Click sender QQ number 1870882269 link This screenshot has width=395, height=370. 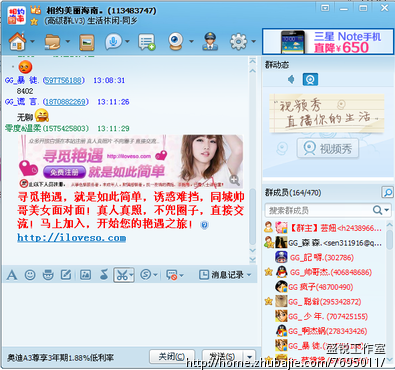pos(66,102)
